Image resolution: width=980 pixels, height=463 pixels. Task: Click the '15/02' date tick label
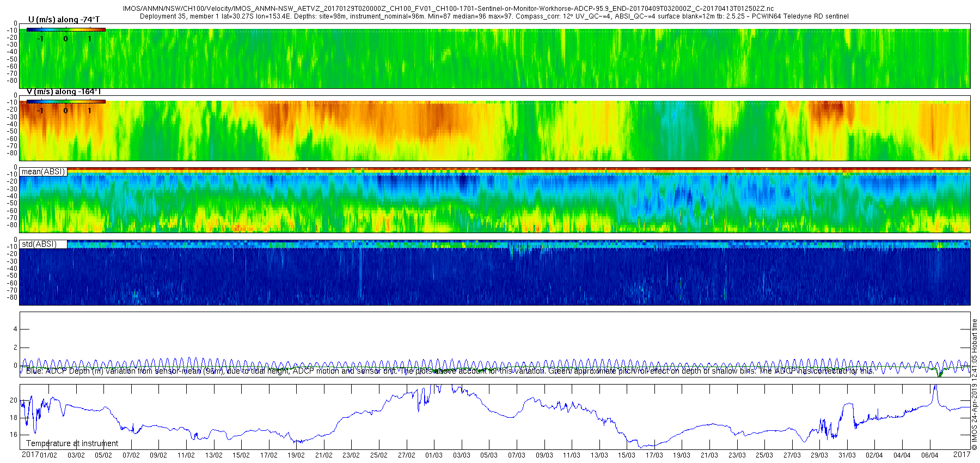[x=241, y=455]
